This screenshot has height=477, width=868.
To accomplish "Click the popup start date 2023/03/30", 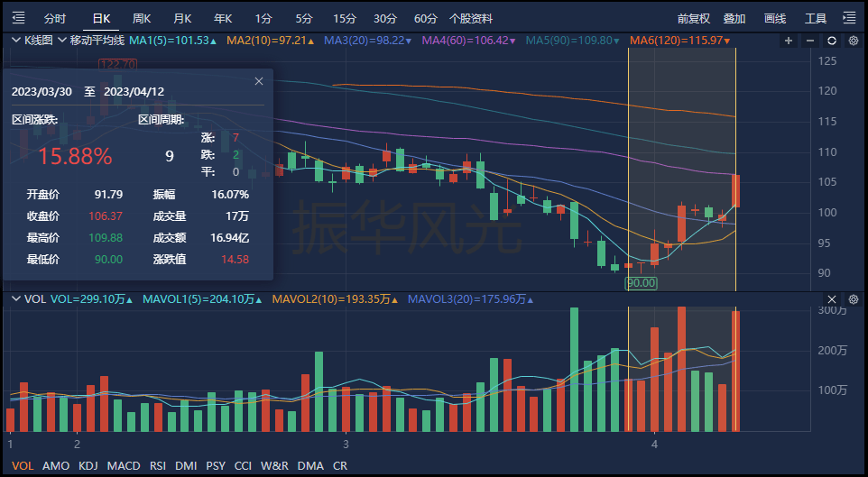I will [42, 92].
